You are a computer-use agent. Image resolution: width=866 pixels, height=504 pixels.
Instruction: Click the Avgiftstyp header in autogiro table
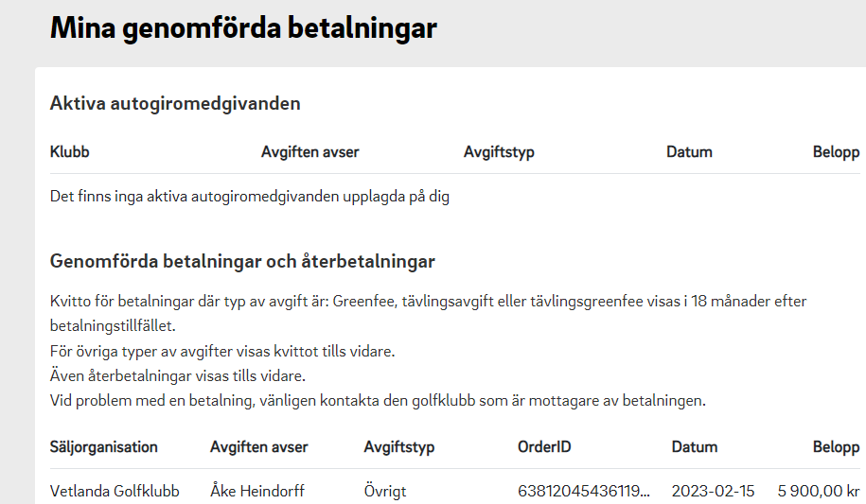pos(499,152)
